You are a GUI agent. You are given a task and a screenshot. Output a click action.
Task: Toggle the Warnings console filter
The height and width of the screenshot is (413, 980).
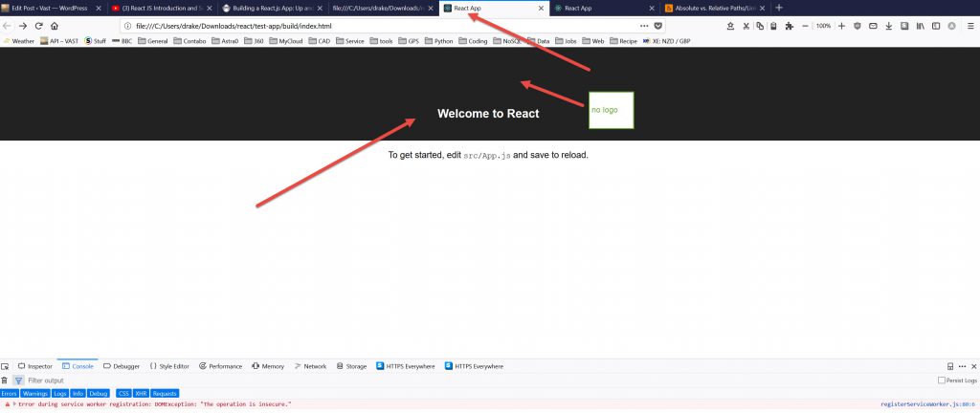(x=35, y=393)
